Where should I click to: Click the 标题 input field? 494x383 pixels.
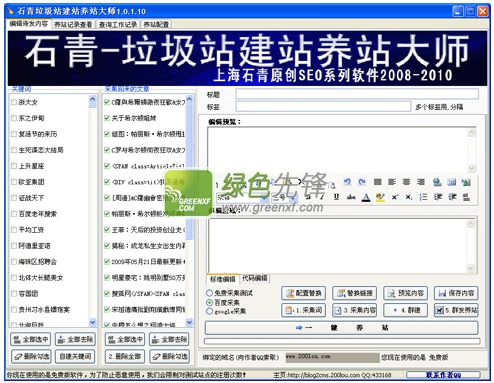point(357,94)
